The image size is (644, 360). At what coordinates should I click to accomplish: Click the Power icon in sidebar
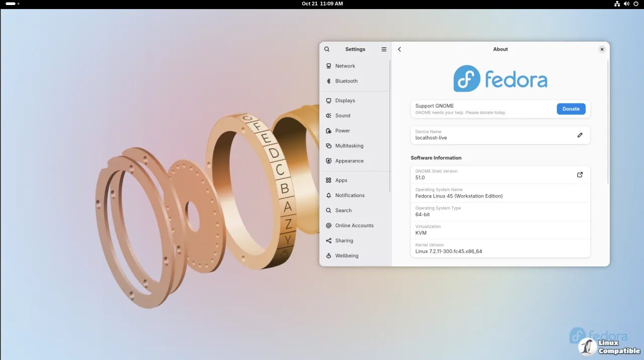[x=329, y=131]
